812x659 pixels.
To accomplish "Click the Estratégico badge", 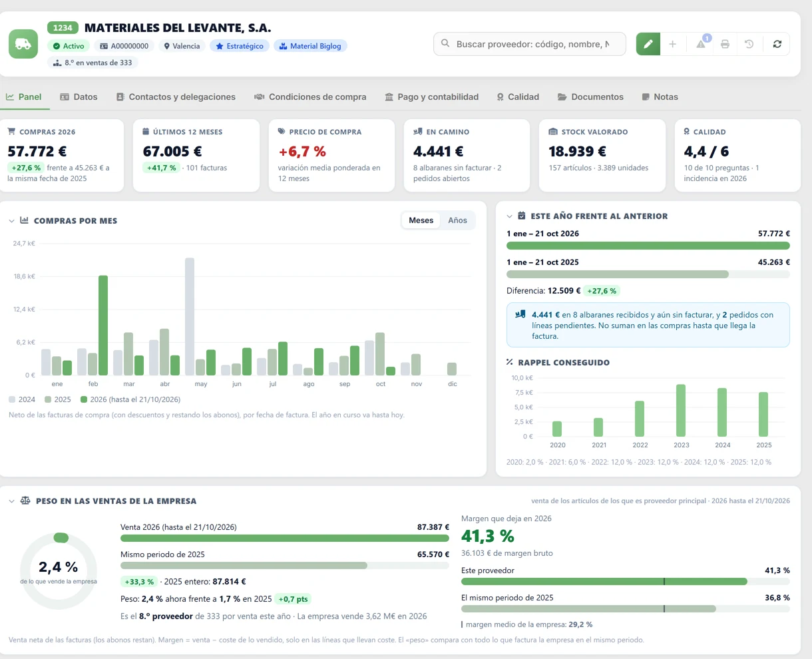I will pyautogui.click(x=240, y=46).
